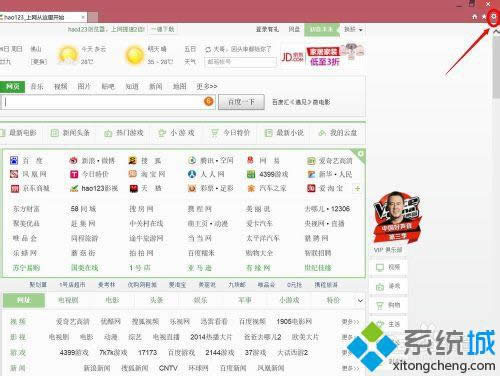The height and width of the screenshot is (376, 500).
Task: Click the Tencent Qzone icon
Action: pyautogui.click(x=192, y=160)
